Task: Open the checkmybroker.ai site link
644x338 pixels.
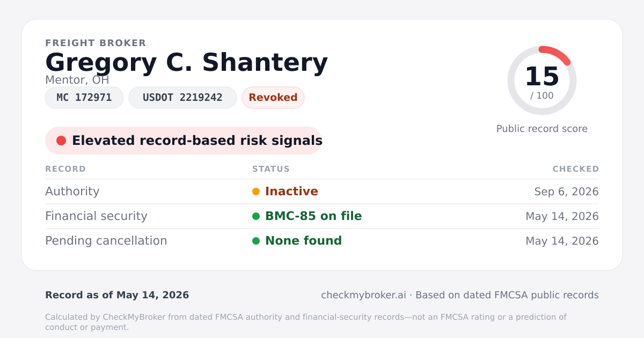Action: click(x=363, y=295)
